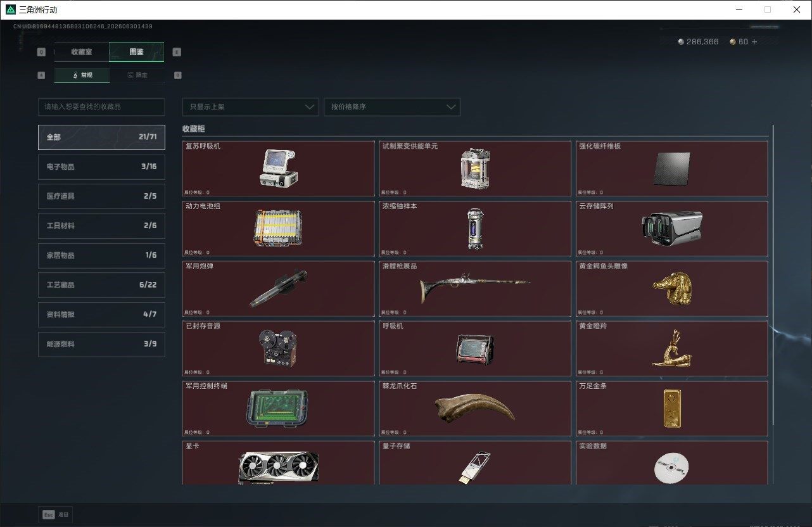This screenshot has width=812, height=527.
Task: Click the E key hint beside 图鉴
Action: [177, 53]
